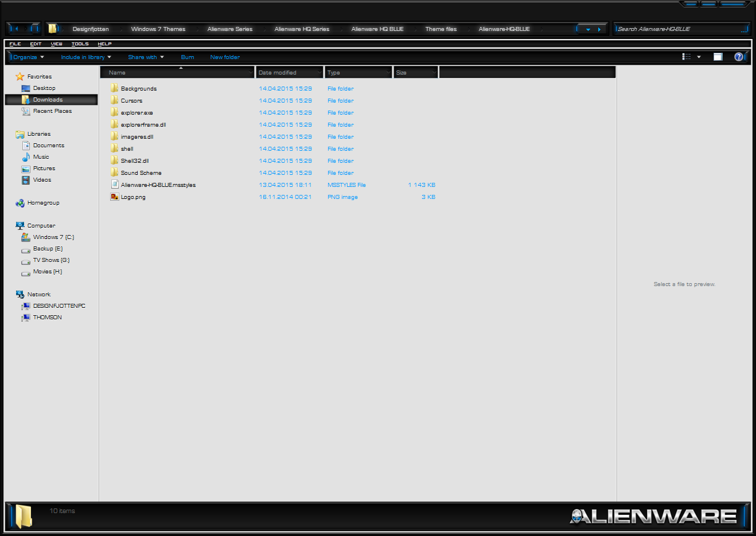The image size is (756, 536).
Task: Navigate to Alienware HQ Series breadcrumb
Action: 302,29
